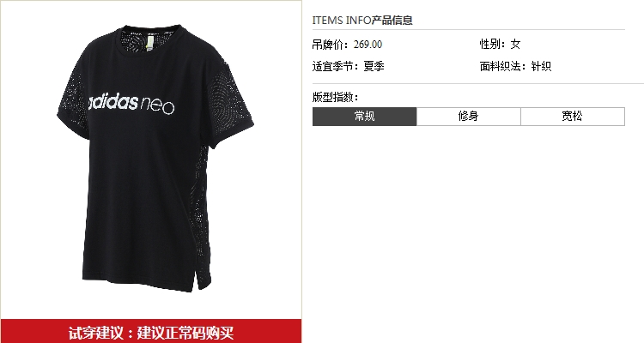Select the 宽松 fit option
Image resolution: width=644 pixels, height=343 pixels.
pos(573,117)
